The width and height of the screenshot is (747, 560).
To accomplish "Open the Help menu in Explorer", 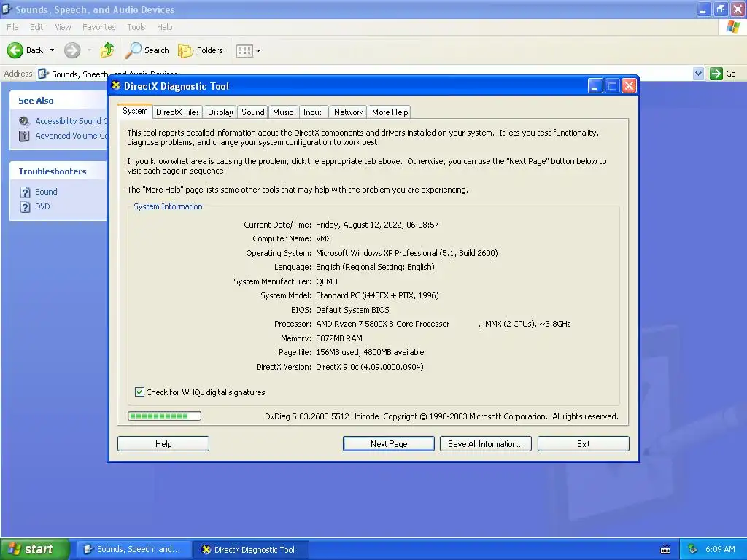I will (x=164, y=27).
